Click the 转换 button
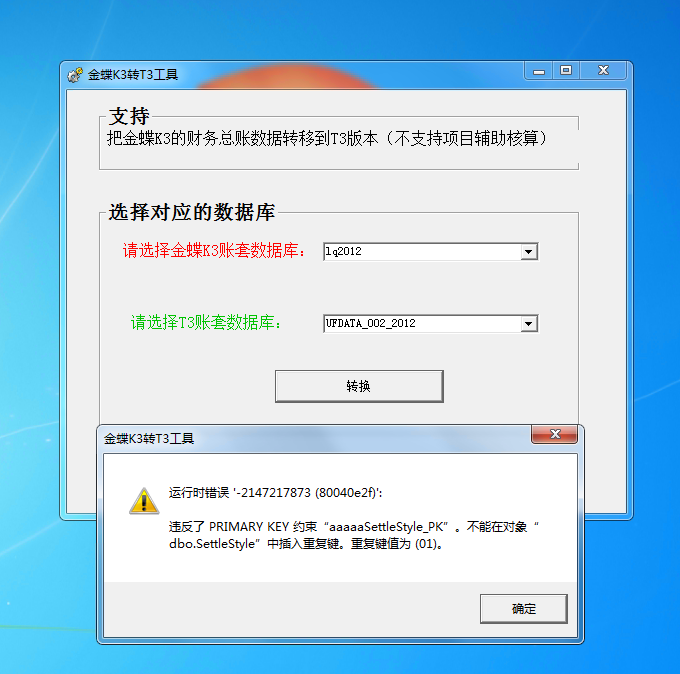680x674 pixels. point(359,386)
